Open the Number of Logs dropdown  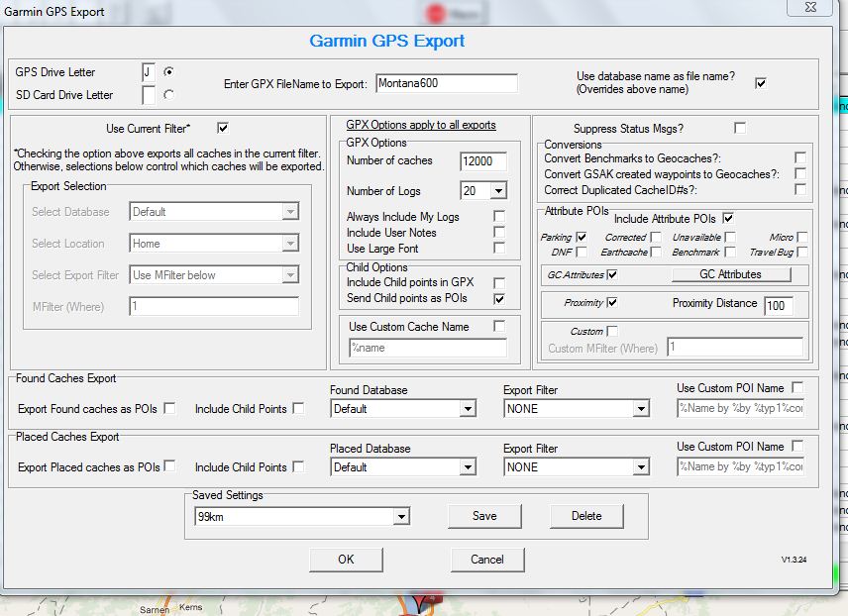498,191
